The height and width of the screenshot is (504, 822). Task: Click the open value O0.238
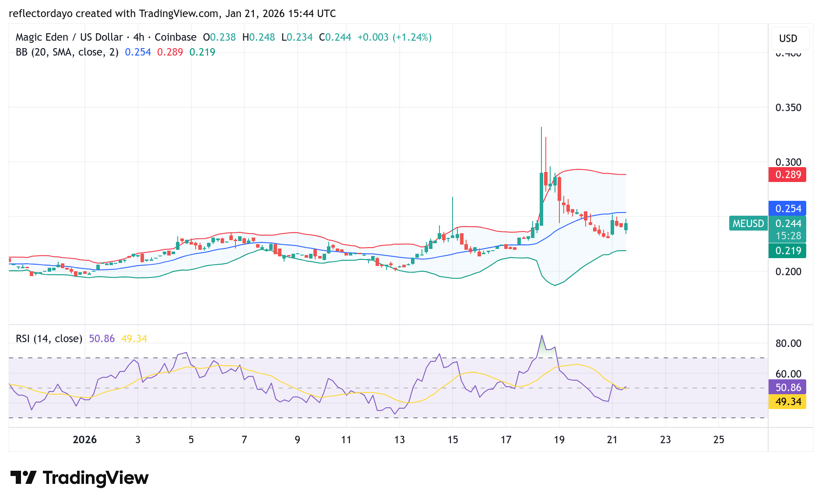coord(219,37)
